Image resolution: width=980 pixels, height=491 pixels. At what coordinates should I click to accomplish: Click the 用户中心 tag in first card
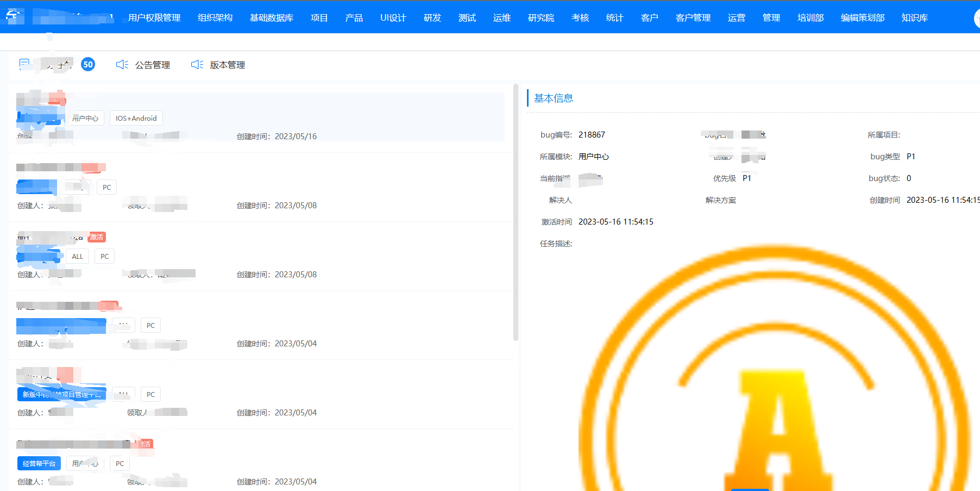tap(85, 118)
